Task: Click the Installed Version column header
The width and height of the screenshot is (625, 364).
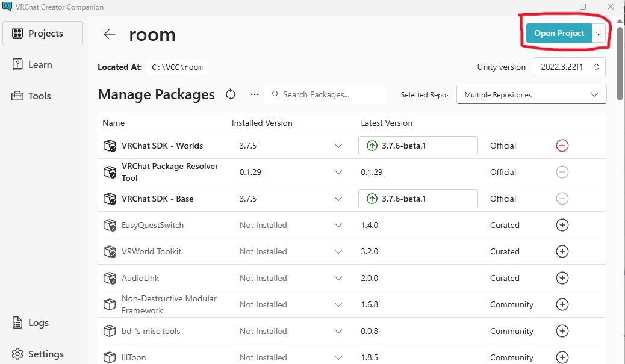Action: [262, 123]
